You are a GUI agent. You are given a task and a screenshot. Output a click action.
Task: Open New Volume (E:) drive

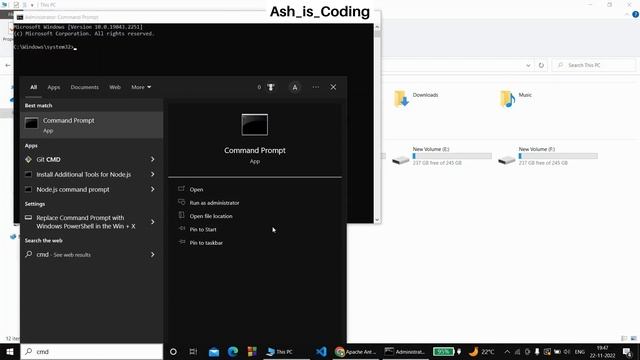point(442,156)
